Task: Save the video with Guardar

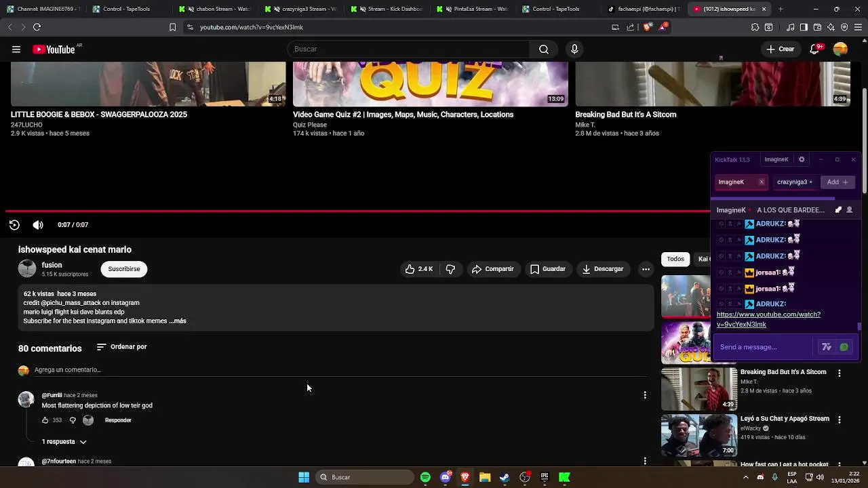Action: pos(547,269)
